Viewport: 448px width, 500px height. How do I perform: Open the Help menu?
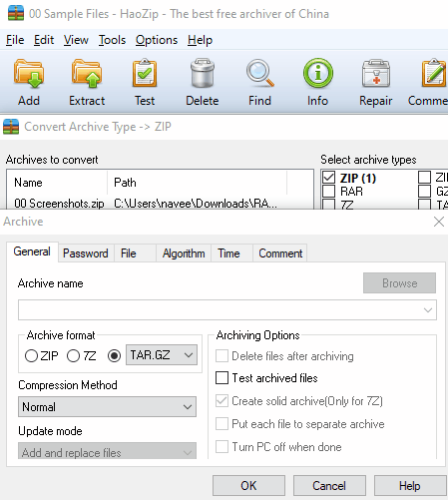coord(200,40)
